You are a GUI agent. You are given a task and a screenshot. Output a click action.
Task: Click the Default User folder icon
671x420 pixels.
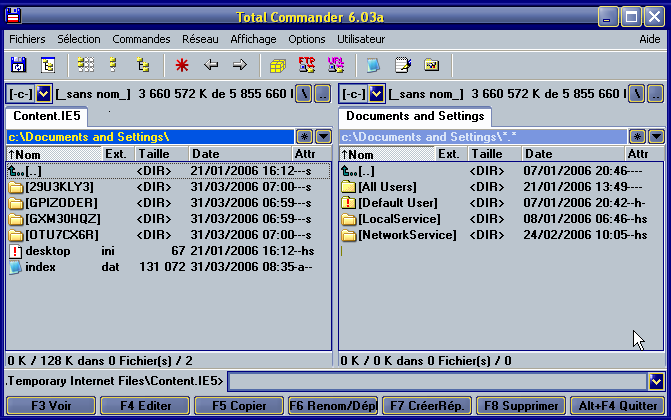[x=349, y=203]
